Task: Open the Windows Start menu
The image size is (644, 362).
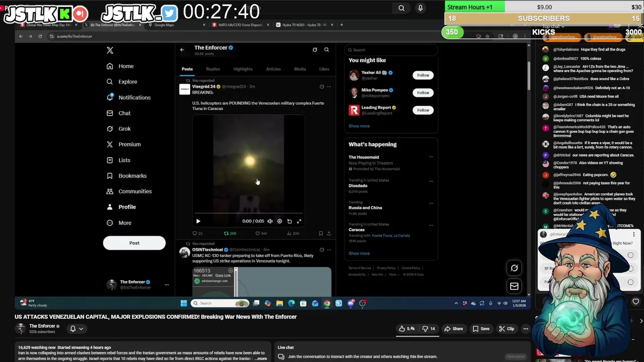Action: point(184,303)
